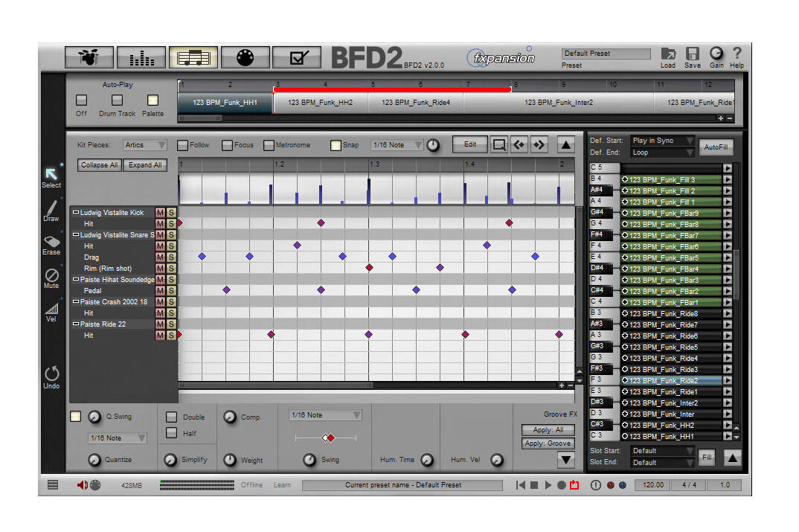Click the left-pointing arrow editor icon

(519, 145)
